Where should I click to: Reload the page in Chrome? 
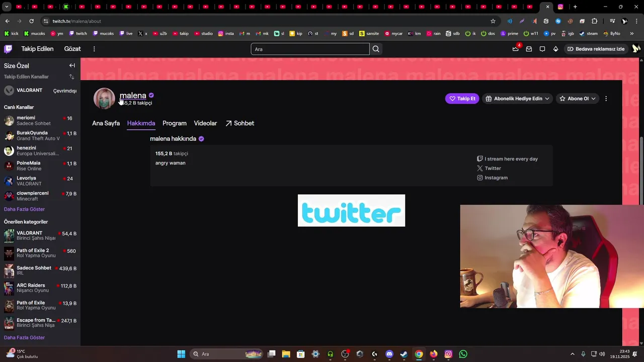click(x=31, y=21)
